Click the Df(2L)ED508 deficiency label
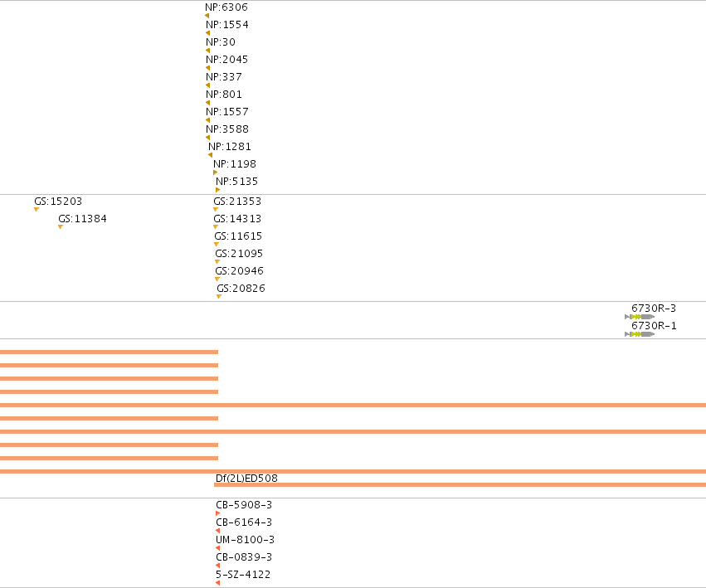 coord(246,479)
